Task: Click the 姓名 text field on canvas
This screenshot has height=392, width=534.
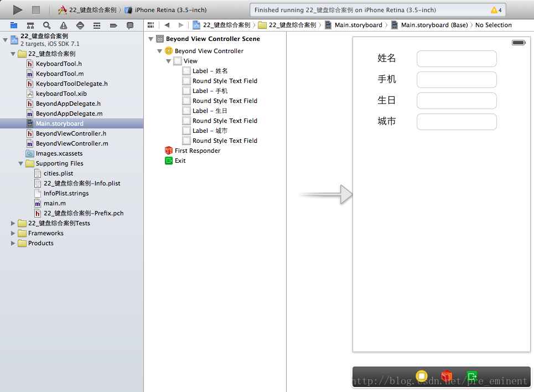Action: [457, 59]
